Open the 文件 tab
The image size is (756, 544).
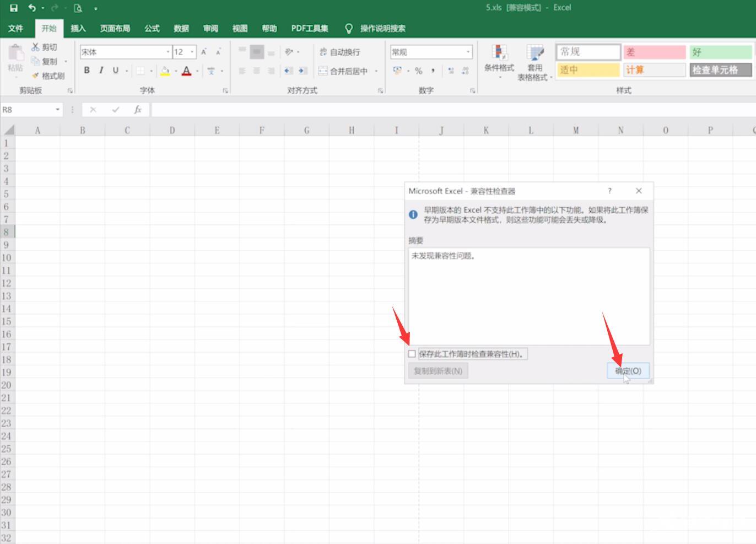[x=16, y=28]
